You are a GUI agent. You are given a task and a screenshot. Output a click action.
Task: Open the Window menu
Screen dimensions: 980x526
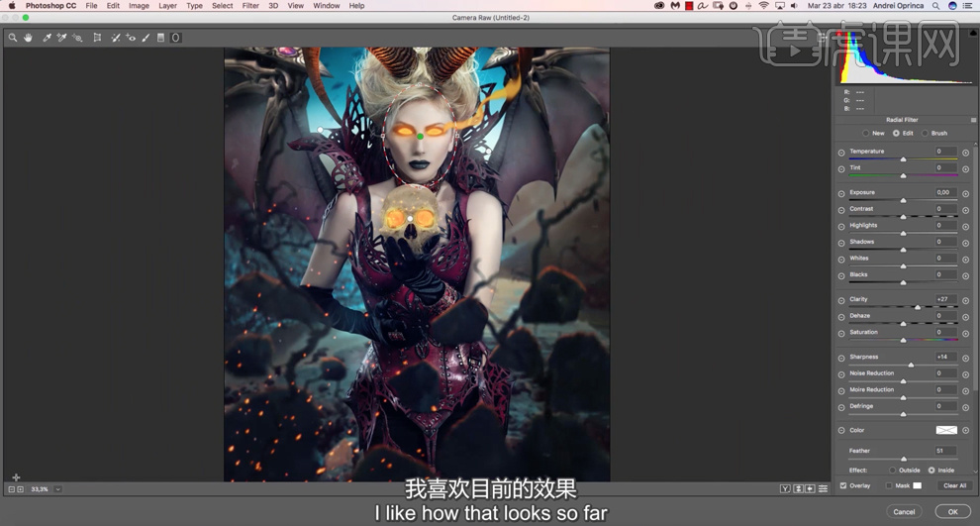[x=327, y=6]
